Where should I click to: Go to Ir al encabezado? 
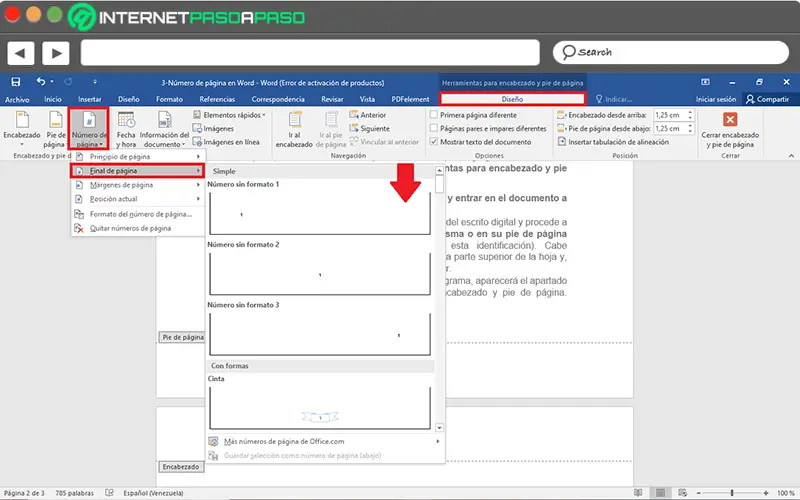tap(294, 130)
